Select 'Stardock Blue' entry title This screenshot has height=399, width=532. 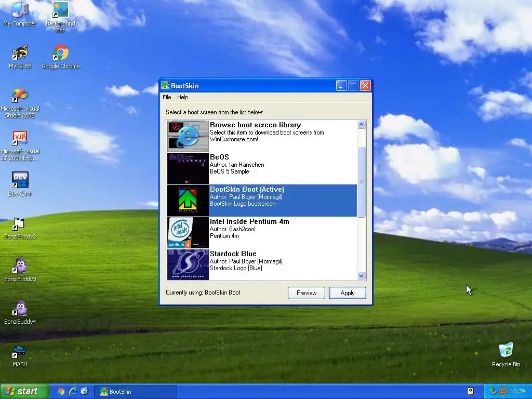(x=233, y=254)
